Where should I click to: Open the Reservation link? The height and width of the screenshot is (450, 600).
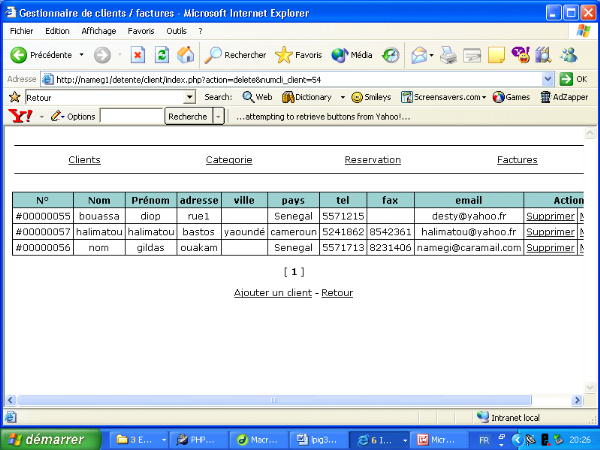click(x=372, y=160)
